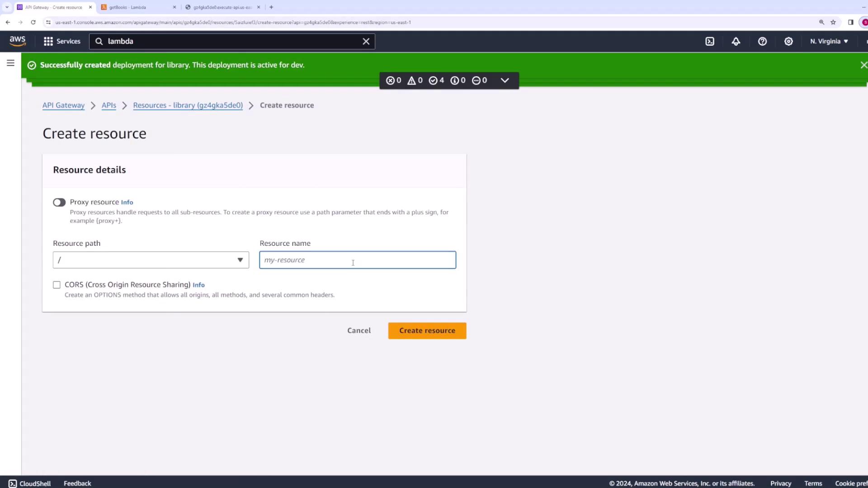This screenshot has height=488, width=868.
Task: Open the notifications bell icon
Action: tap(736, 41)
